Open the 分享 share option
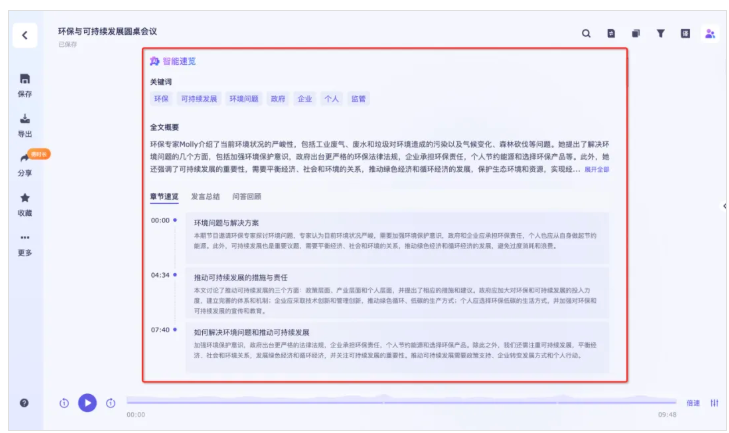729x433 pixels. pos(25,160)
